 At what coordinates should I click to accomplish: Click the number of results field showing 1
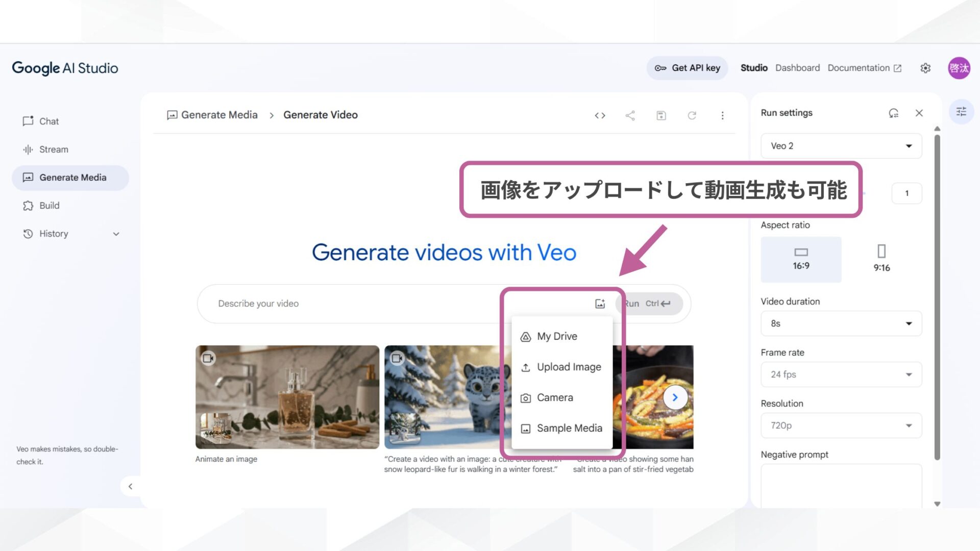coord(906,193)
